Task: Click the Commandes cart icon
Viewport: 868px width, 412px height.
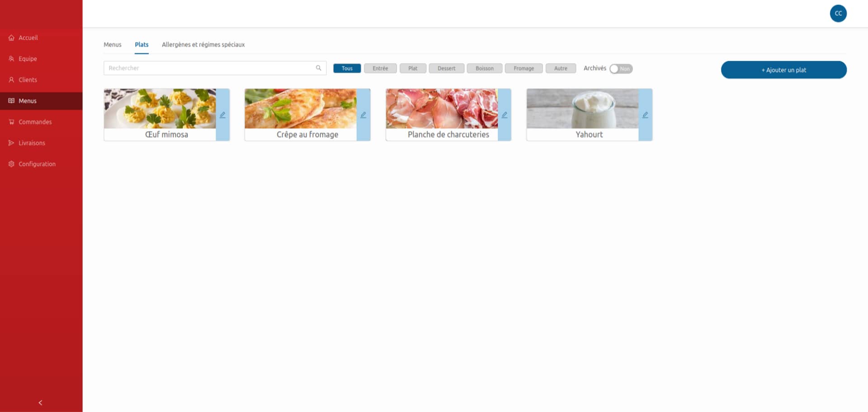Action: [x=11, y=122]
